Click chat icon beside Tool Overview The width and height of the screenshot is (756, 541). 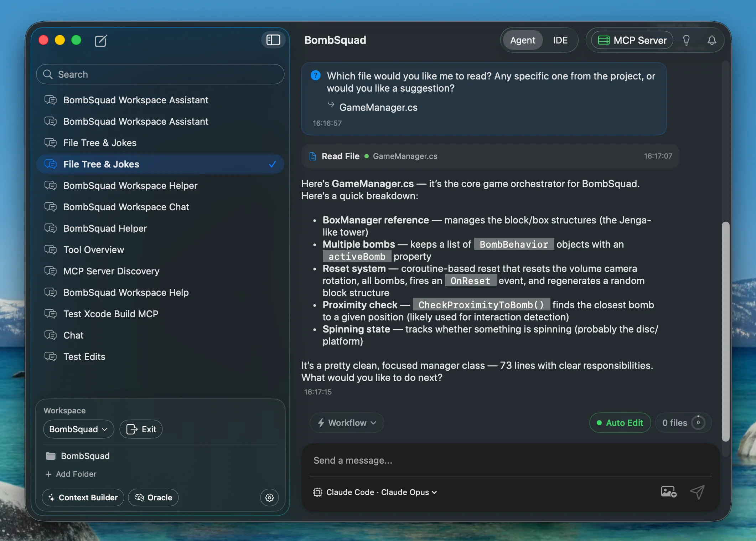(51, 249)
